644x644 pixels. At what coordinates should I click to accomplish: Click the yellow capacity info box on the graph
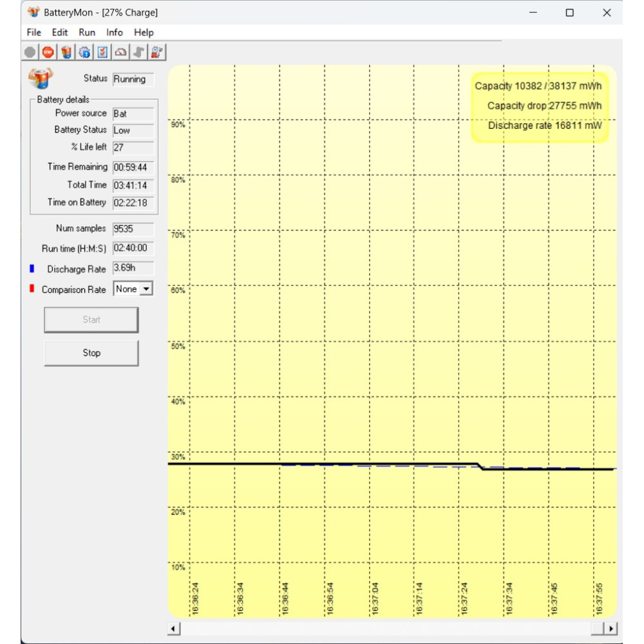[x=540, y=106]
